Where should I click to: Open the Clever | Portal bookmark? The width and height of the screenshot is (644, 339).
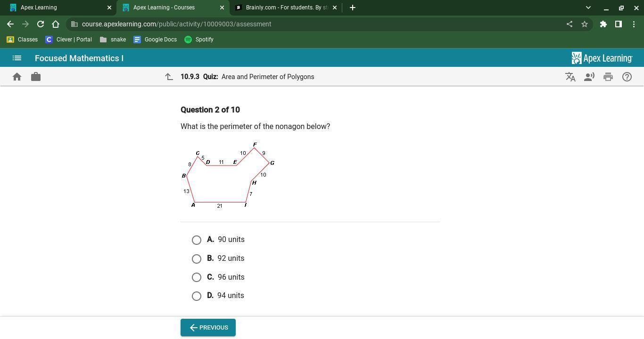coord(68,40)
